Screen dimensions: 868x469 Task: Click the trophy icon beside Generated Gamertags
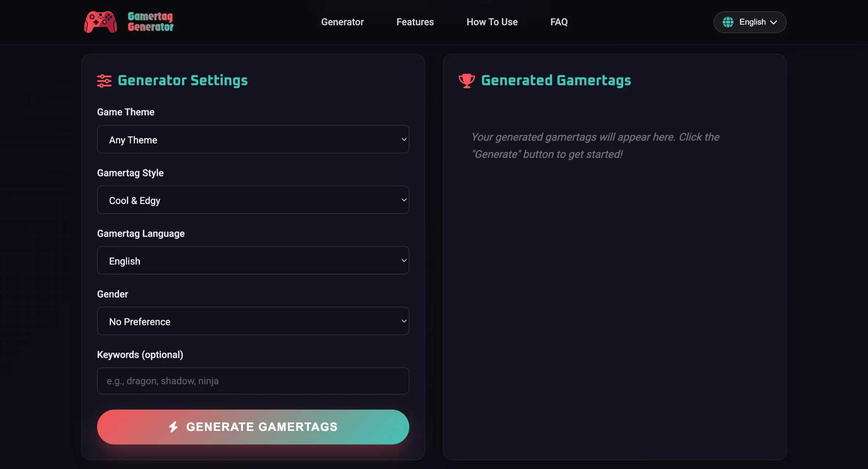tap(466, 80)
